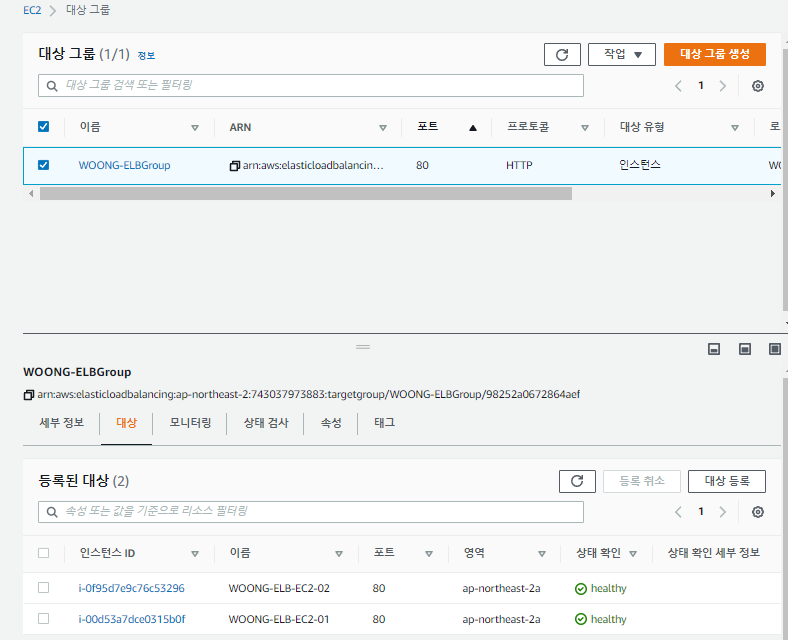The image size is (788, 640).
Task: Switch to the 모니터링 tab
Action: click(190, 423)
